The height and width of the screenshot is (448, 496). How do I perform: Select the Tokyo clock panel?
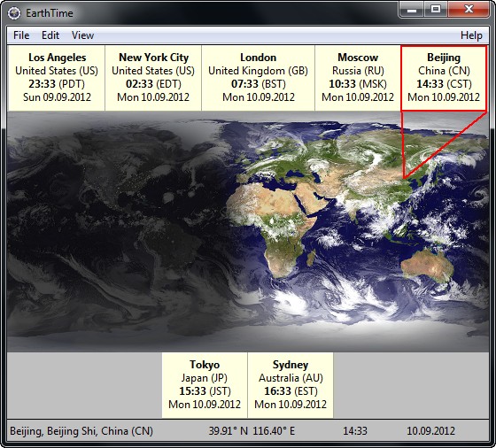205,385
